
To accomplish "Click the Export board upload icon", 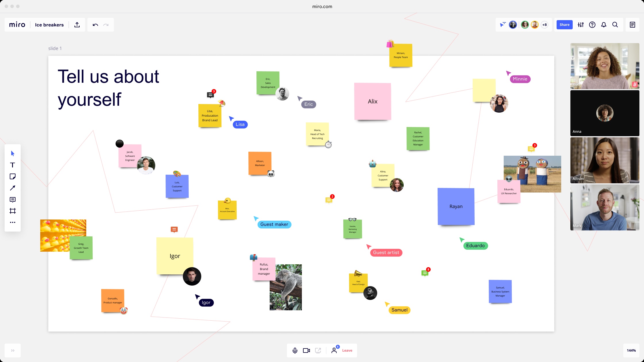I will coord(77,25).
